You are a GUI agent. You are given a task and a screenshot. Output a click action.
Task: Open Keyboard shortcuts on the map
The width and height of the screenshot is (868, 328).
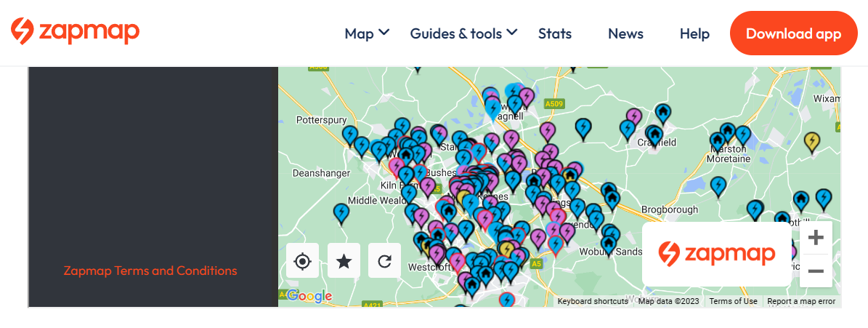tap(593, 301)
